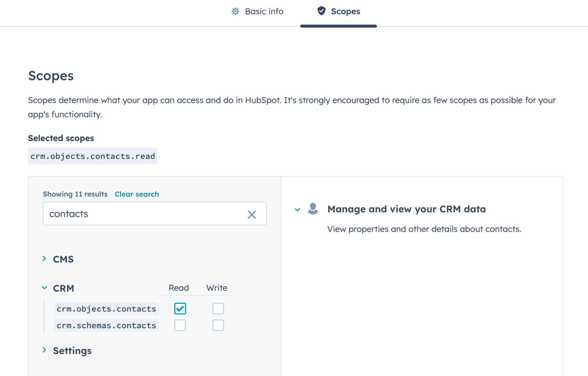
Task: Click the Read column header
Action: (x=179, y=288)
